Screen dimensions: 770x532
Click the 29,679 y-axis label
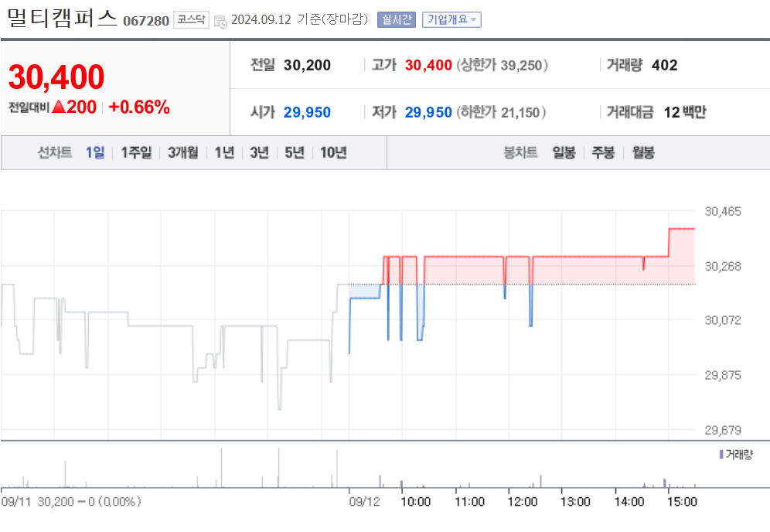[x=722, y=430]
